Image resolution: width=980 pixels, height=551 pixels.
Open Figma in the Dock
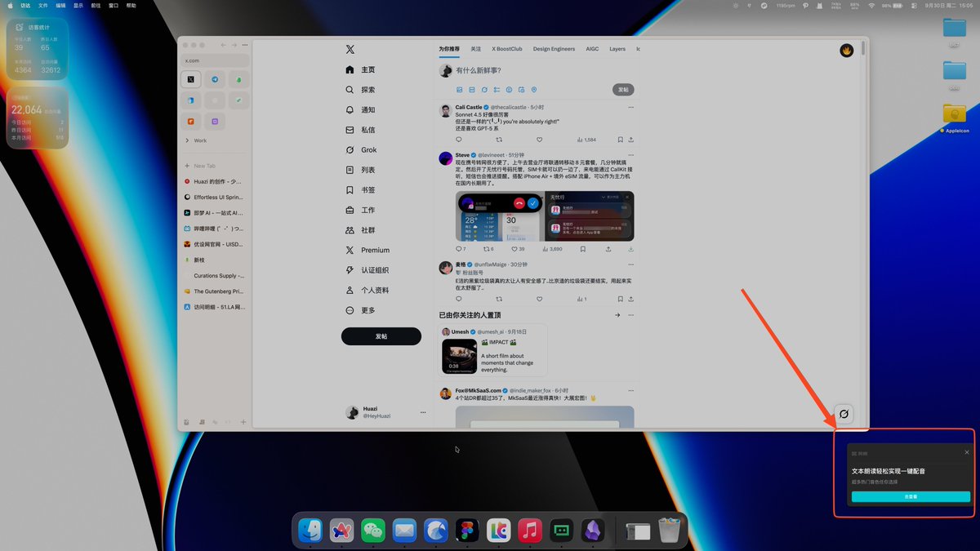point(467,531)
